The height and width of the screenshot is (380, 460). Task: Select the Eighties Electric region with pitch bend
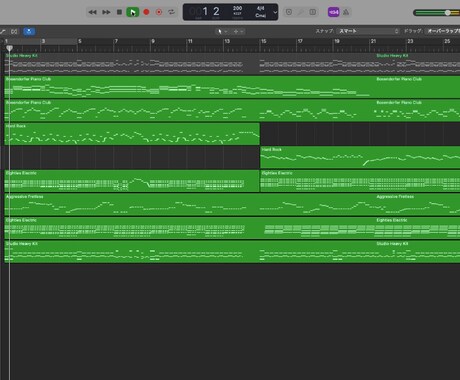pos(132,181)
